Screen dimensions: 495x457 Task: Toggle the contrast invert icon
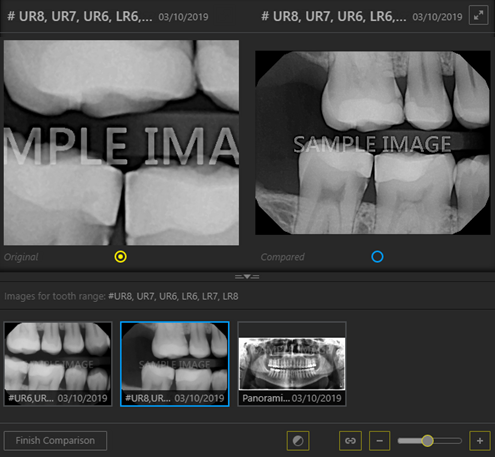point(298,441)
